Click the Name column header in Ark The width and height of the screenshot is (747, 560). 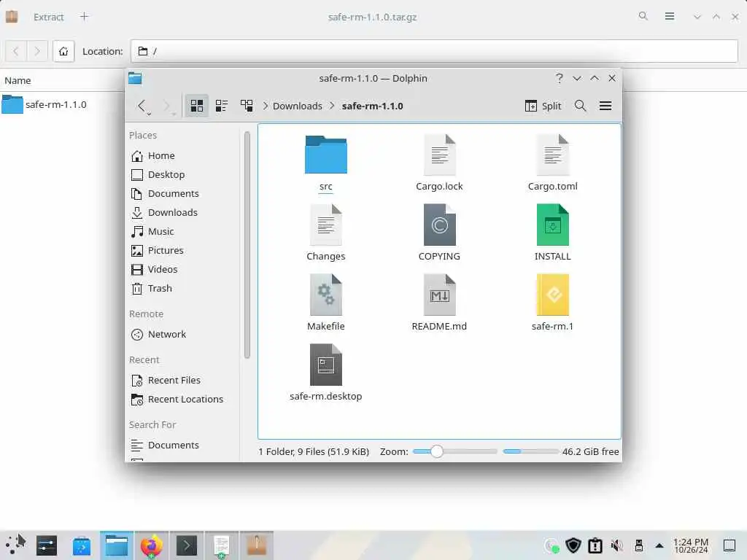18,80
